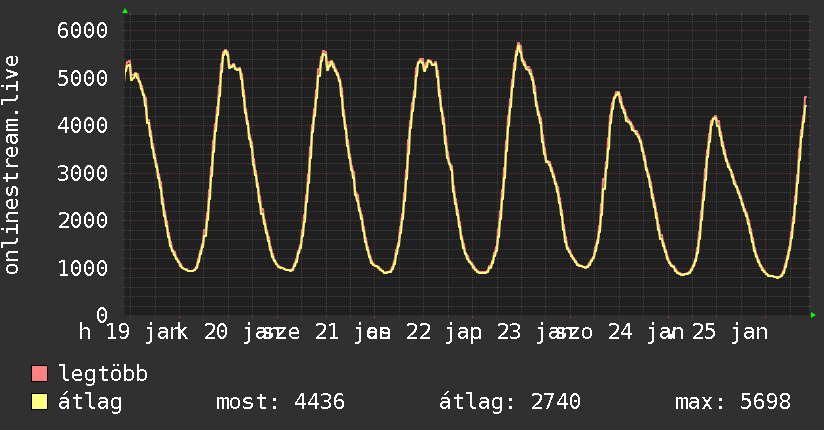The image size is (824, 430).
Task: Click the 5000 y-axis label
Action: [x=83, y=78]
